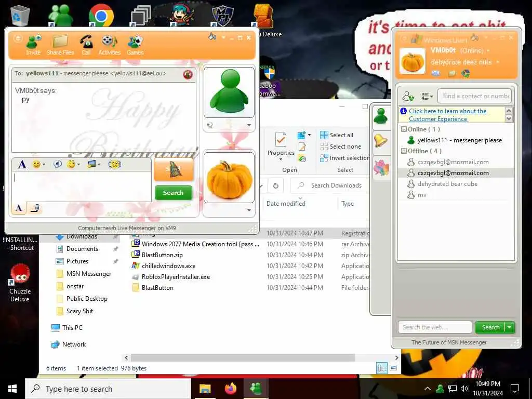Screen dimensions: 532x399
Task: Click the Search the web field
Action: coord(435,327)
